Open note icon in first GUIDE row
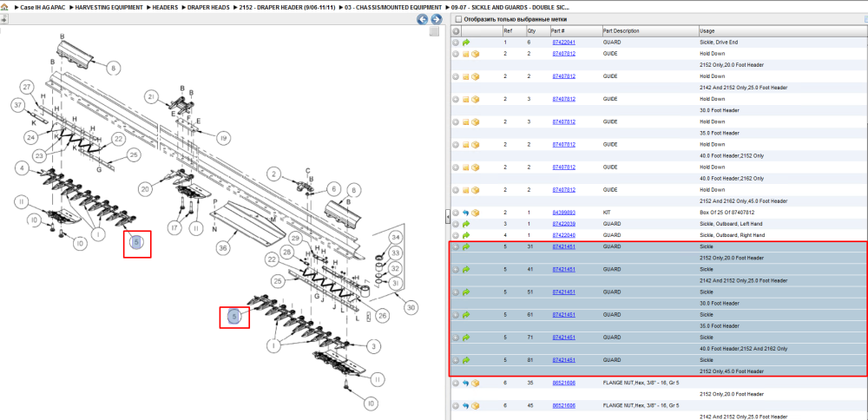868x420 pixels. [465, 54]
